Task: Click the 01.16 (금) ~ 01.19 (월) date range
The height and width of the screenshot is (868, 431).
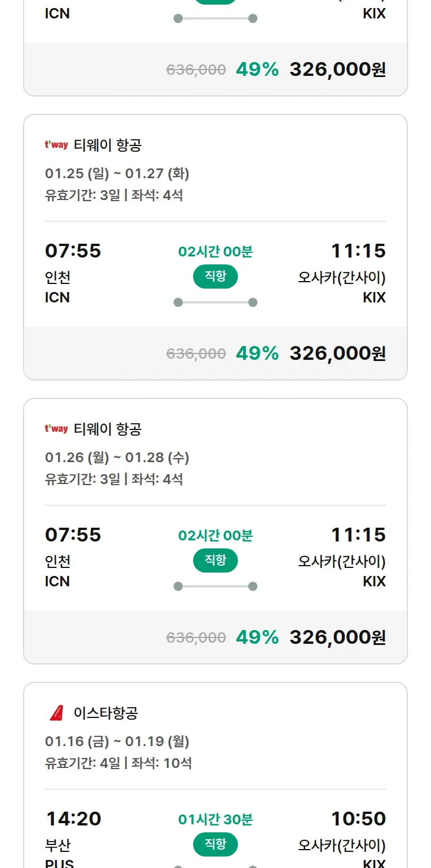Action: [117, 742]
